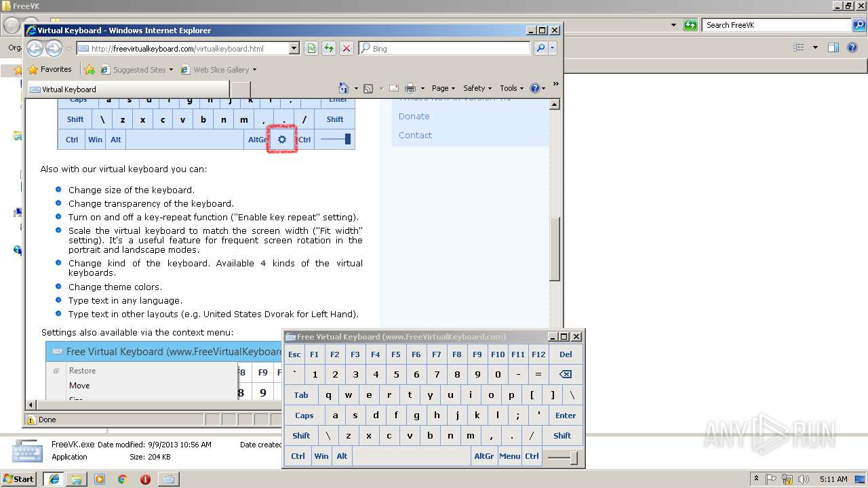Select Free Virtual Keyboard taskbar icon
The width and height of the screenshot is (868, 488).
pyautogui.click(x=168, y=479)
